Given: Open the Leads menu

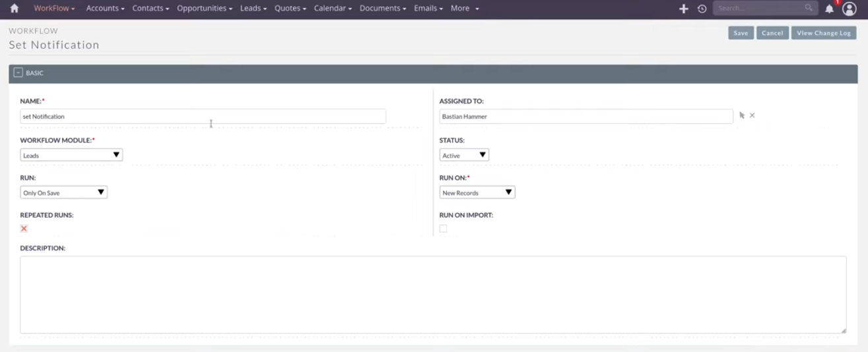Looking at the screenshot, I should (253, 9).
